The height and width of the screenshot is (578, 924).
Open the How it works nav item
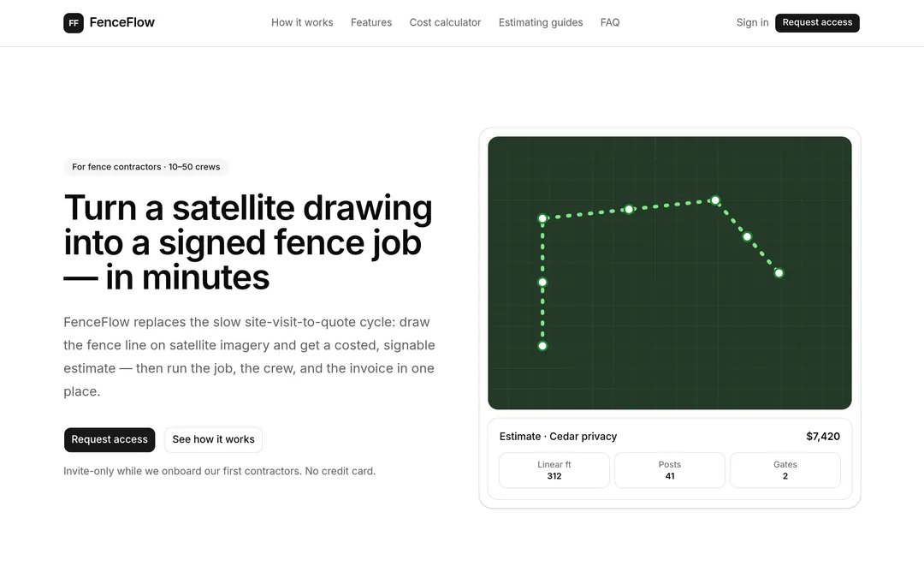[302, 22]
